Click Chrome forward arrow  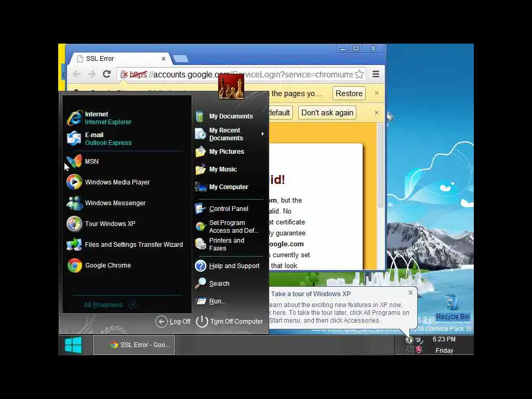coord(91,74)
